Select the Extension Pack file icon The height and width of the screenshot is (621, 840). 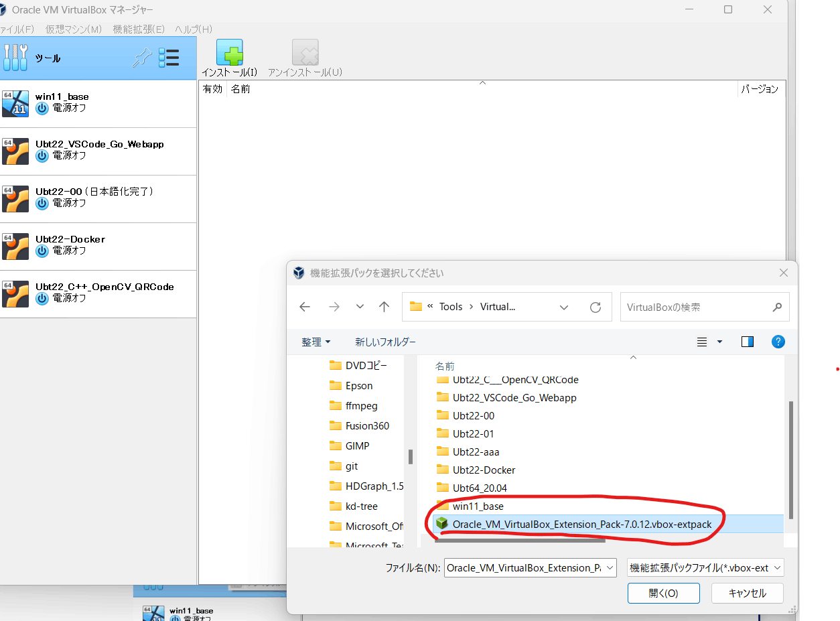[441, 524]
